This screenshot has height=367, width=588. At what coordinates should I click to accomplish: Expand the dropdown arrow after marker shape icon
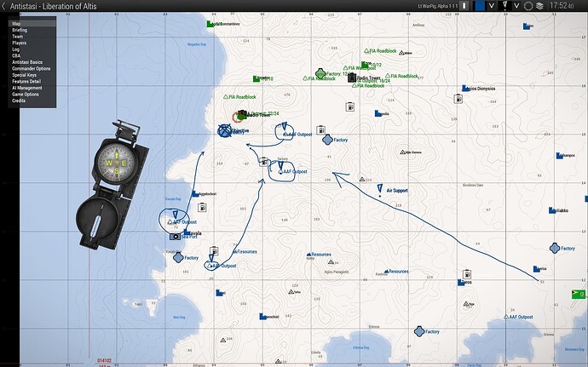[516, 6]
